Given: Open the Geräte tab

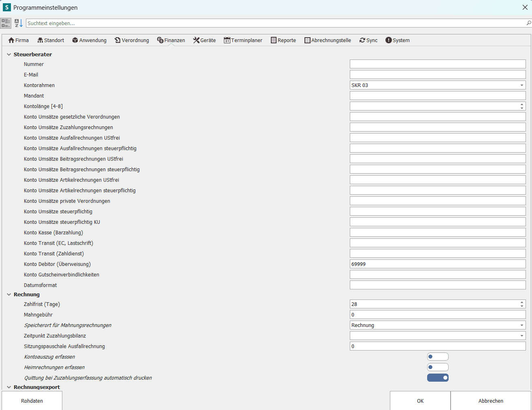Looking at the screenshot, I should [x=204, y=40].
